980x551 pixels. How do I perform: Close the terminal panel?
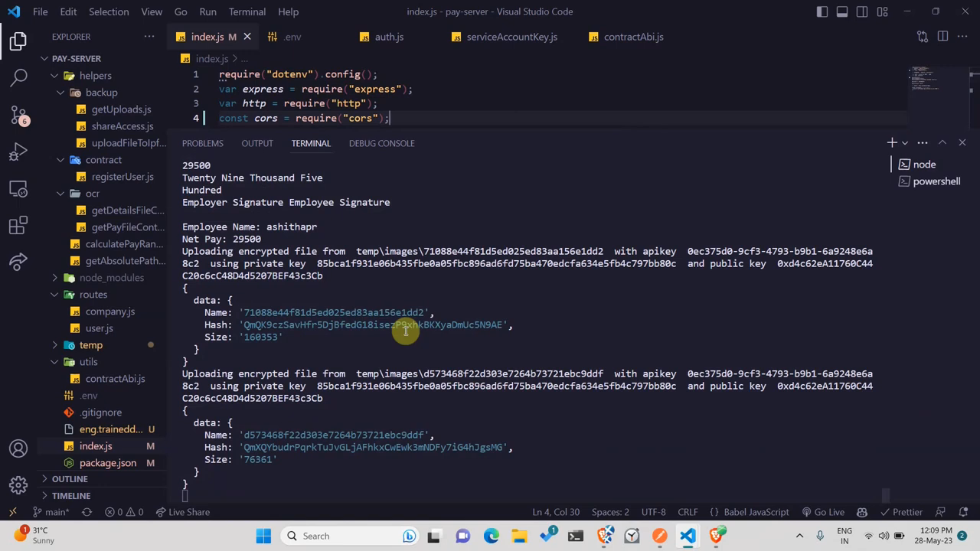click(962, 143)
